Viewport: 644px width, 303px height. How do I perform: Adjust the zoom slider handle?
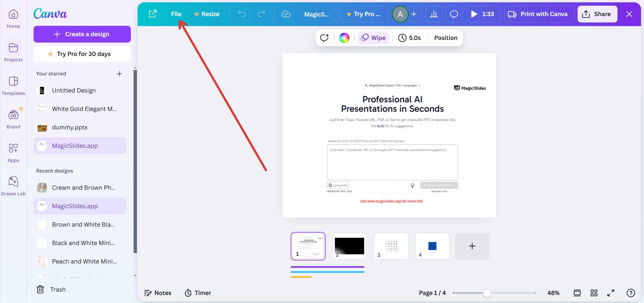487,293
